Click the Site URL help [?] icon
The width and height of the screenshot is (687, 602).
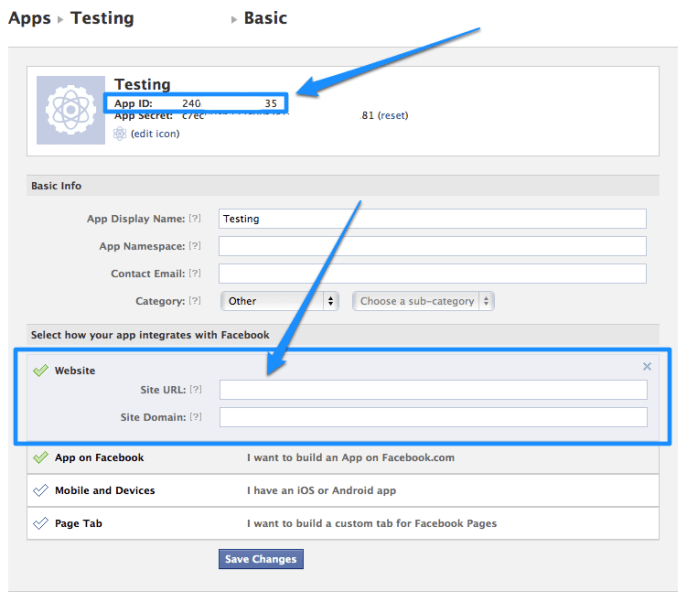(x=195, y=389)
